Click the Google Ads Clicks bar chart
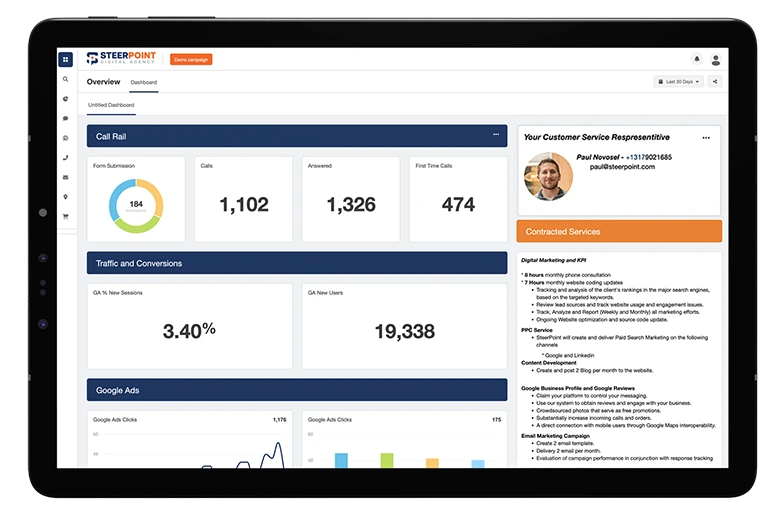 [404, 449]
